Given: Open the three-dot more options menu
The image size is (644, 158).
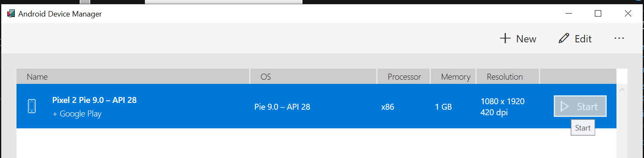Looking at the screenshot, I should click(619, 39).
